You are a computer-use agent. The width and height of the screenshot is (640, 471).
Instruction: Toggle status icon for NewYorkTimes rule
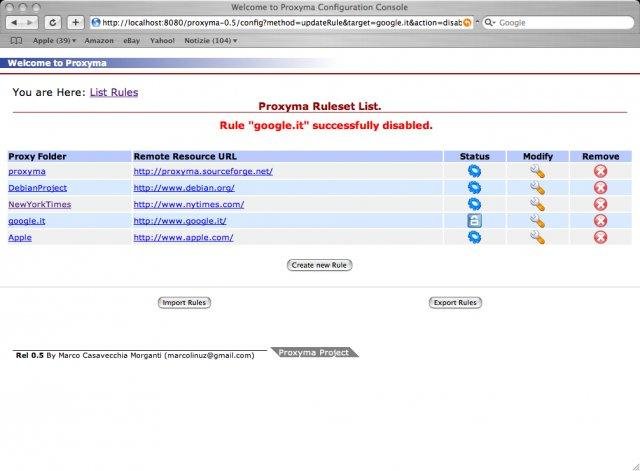click(474, 204)
